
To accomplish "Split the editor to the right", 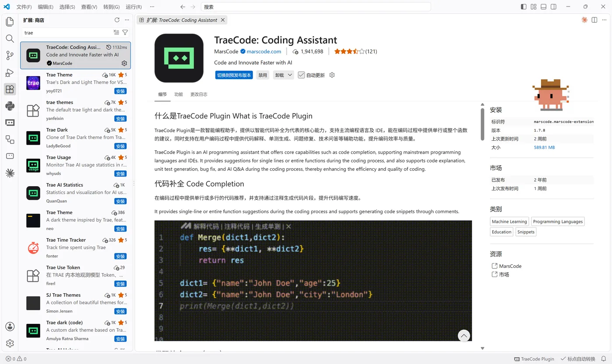I will click(x=594, y=20).
